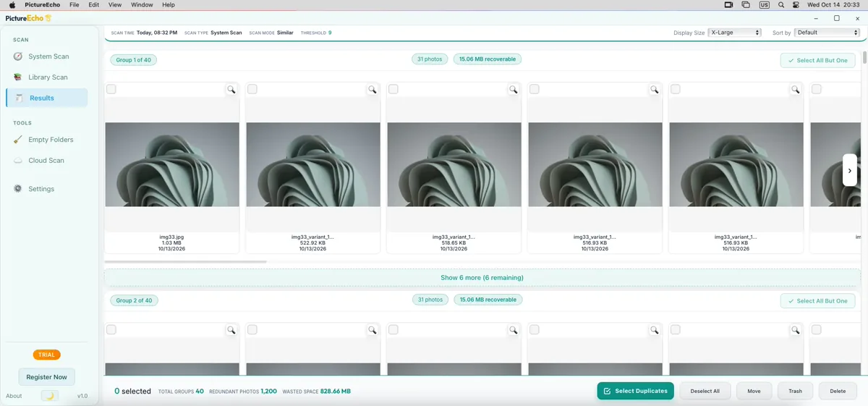Open macOS Spotlight search
868x406 pixels.
coord(781,5)
